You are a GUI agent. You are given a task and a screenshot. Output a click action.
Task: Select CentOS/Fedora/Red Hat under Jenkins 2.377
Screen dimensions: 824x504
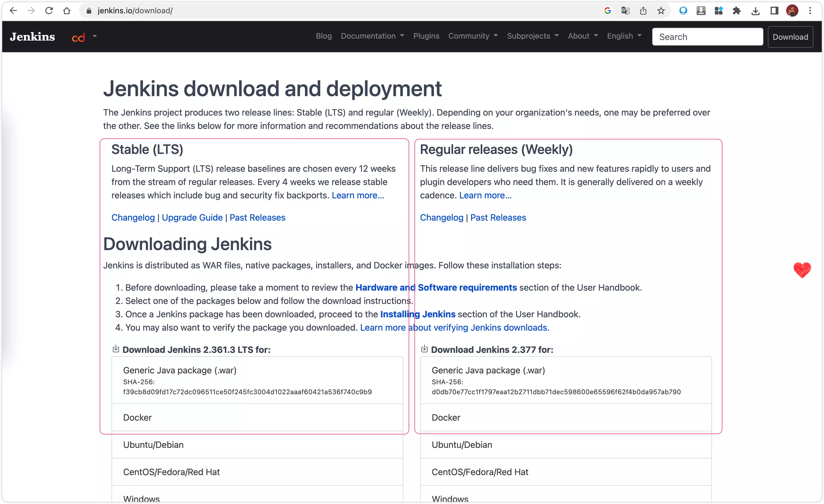(x=566, y=472)
